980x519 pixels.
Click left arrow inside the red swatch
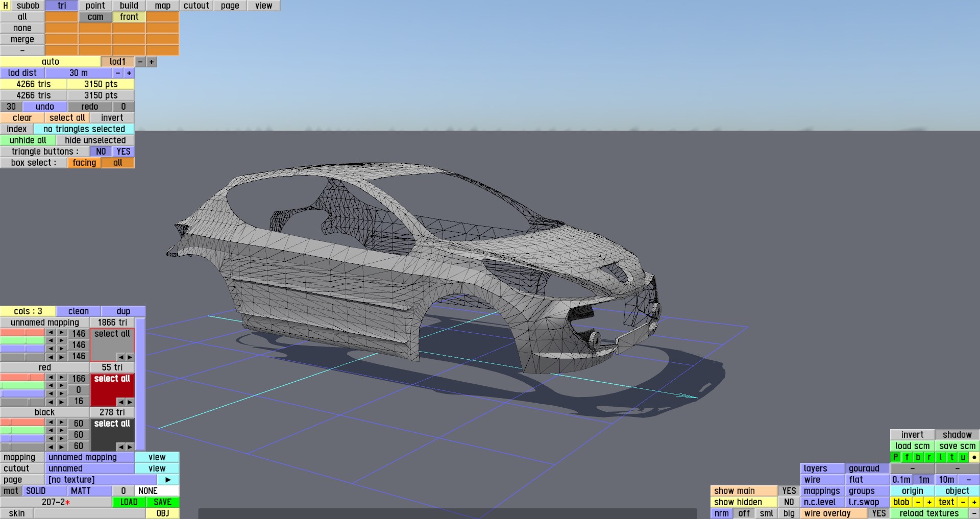coord(120,402)
